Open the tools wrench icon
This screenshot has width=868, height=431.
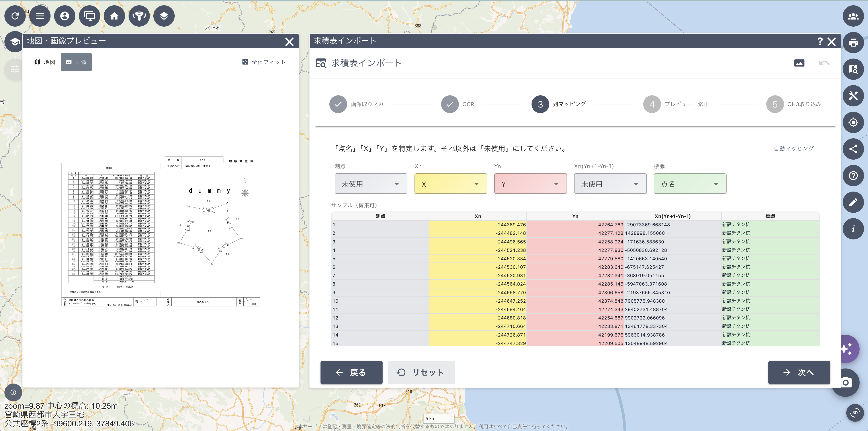click(854, 96)
